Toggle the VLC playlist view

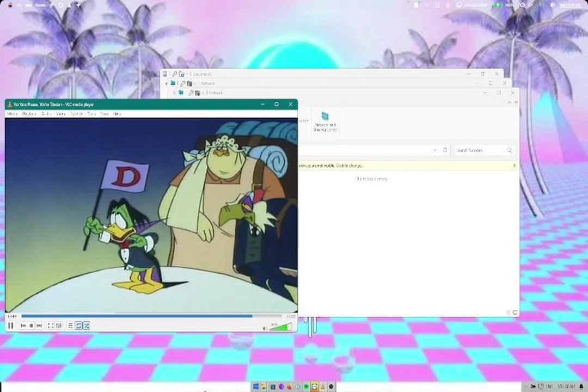70,326
